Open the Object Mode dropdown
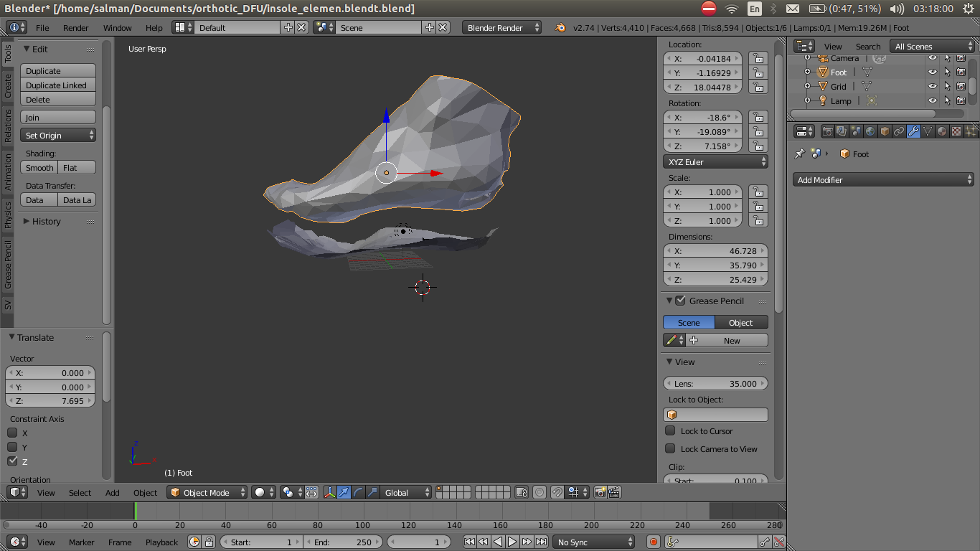Screen dimensions: 980x551 [x=207, y=492]
